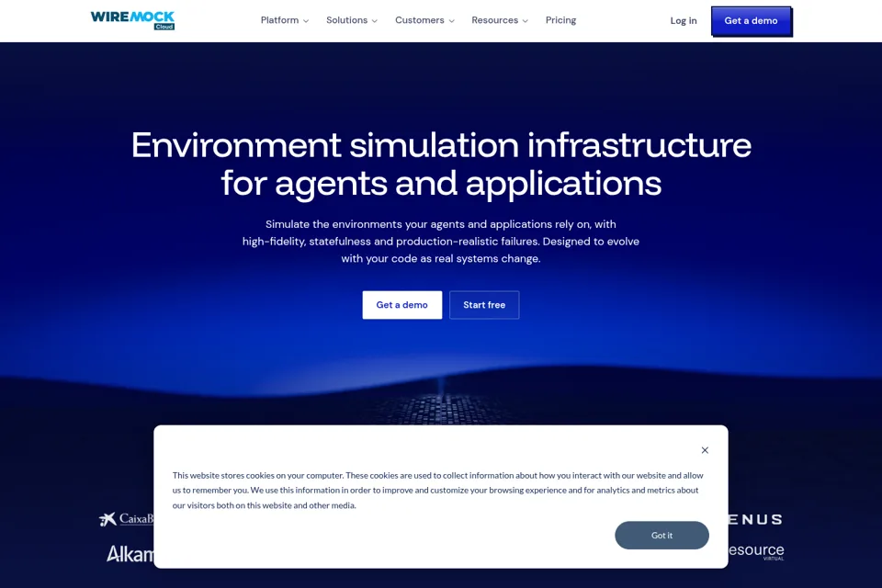
Task: Open the WireMock Cloud logo homepage link
Action: click(x=132, y=20)
